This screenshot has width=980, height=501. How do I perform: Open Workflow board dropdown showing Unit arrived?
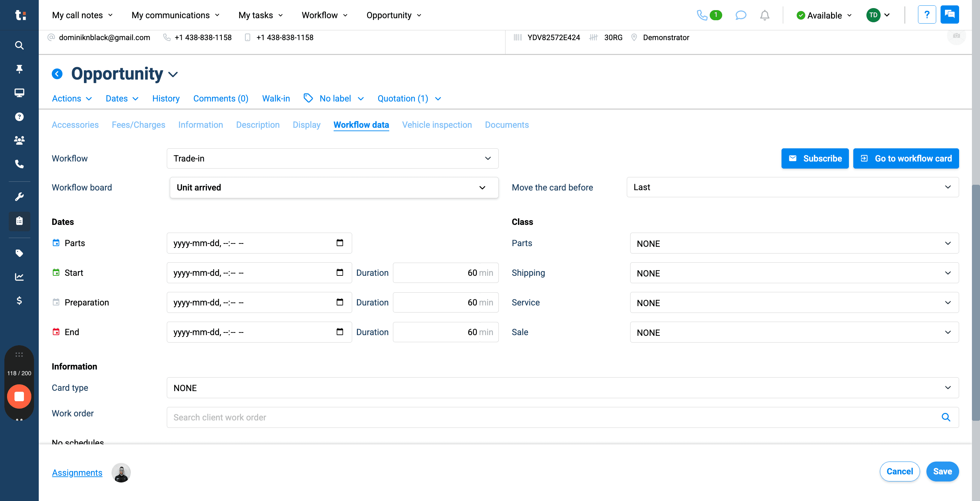(x=334, y=188)
